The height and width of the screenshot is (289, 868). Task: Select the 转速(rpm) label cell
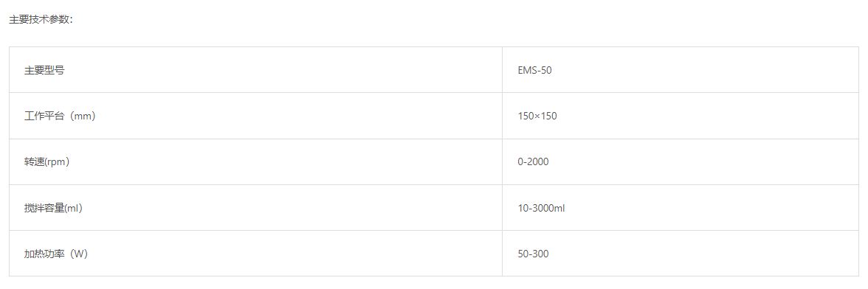(255, 162)
